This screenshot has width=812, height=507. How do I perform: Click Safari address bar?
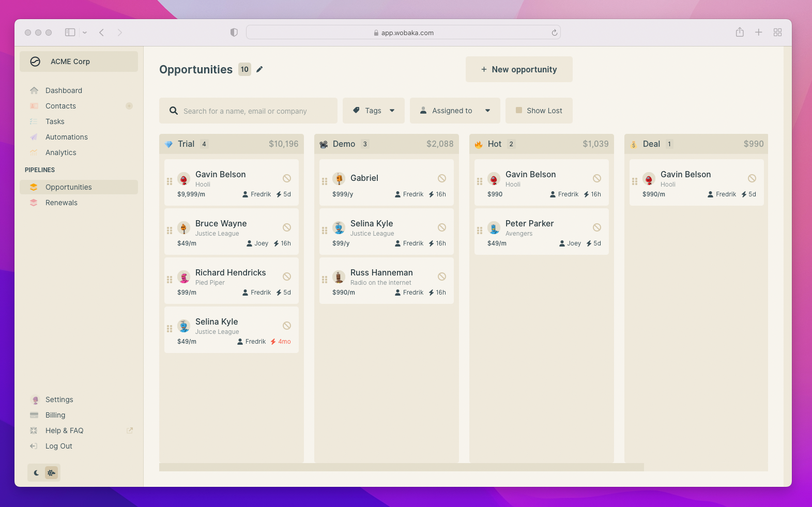click(x=403, y=33)
